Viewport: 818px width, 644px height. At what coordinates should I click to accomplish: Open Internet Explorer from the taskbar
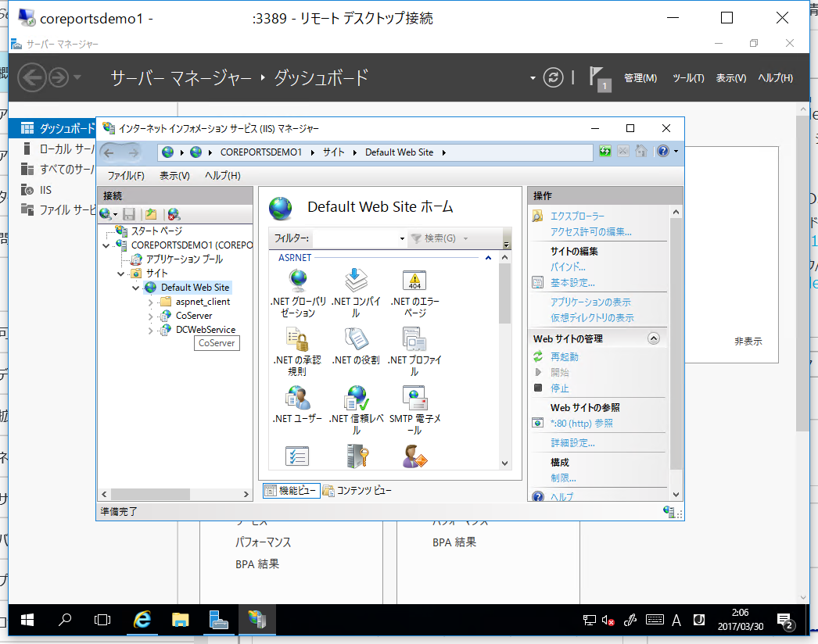142,620
